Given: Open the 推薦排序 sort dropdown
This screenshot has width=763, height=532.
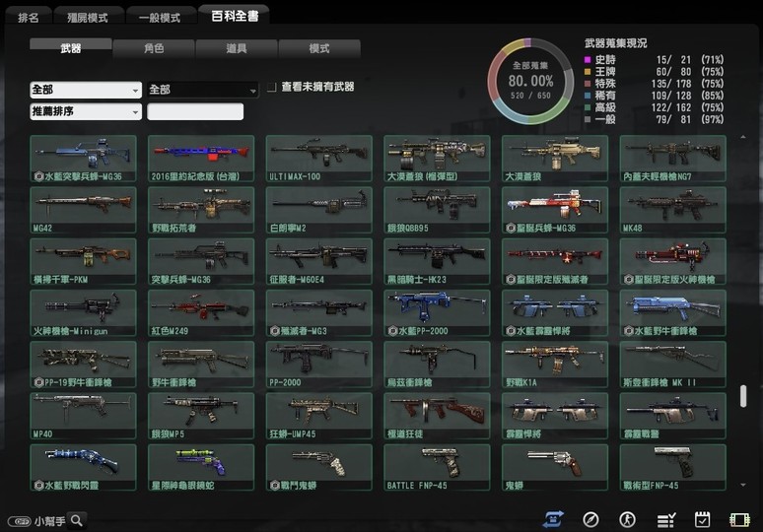Looking at the screenshot, I should tap(86, 112).
